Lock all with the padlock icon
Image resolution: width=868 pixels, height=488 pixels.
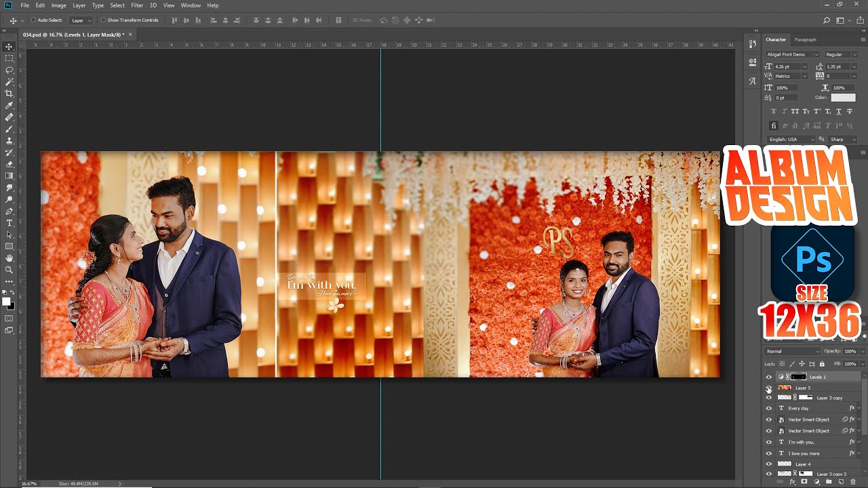pyautogui.click(x=823, y=364)
